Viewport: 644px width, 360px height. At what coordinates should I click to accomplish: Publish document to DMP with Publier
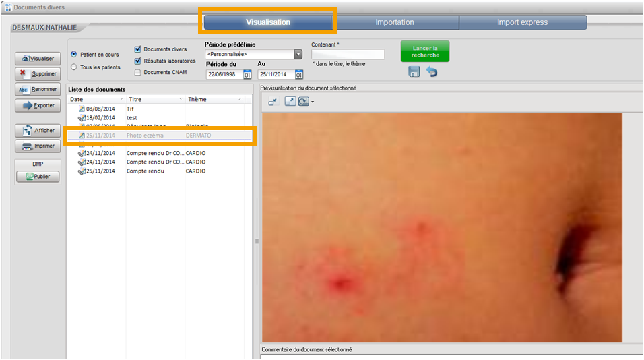point(38,177)
